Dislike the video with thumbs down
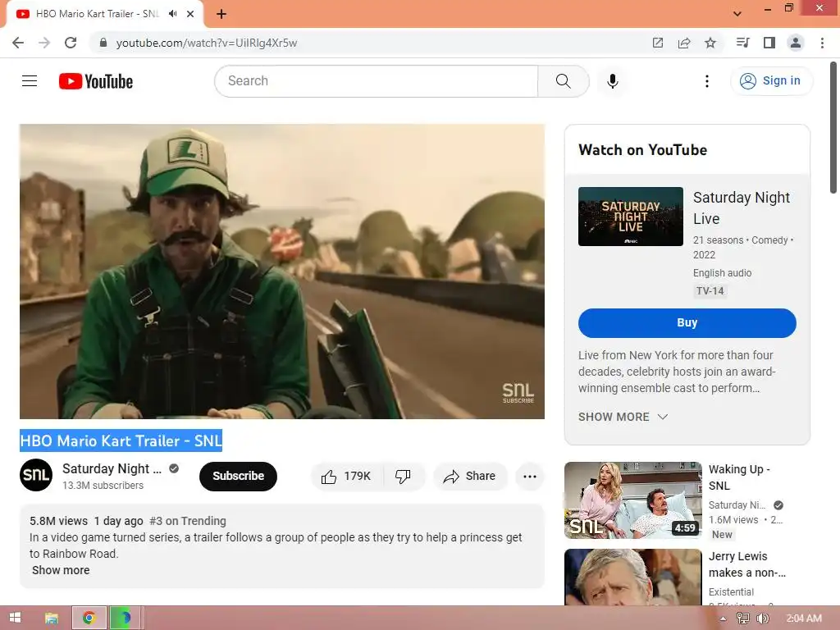 (404, 477)
